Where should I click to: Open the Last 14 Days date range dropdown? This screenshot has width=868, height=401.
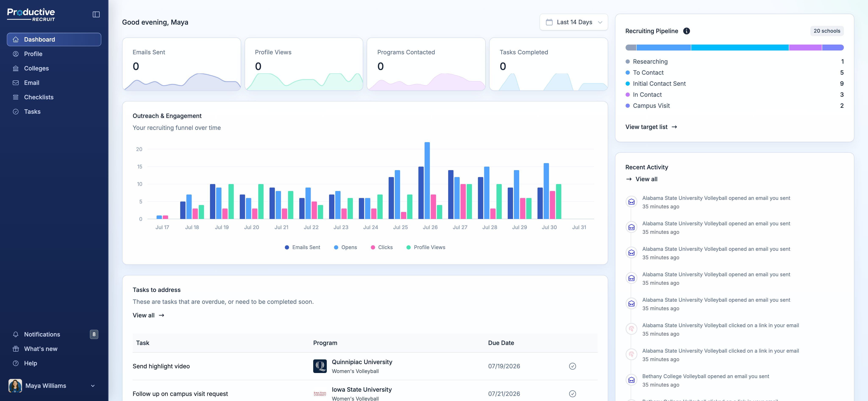point(573,22)
